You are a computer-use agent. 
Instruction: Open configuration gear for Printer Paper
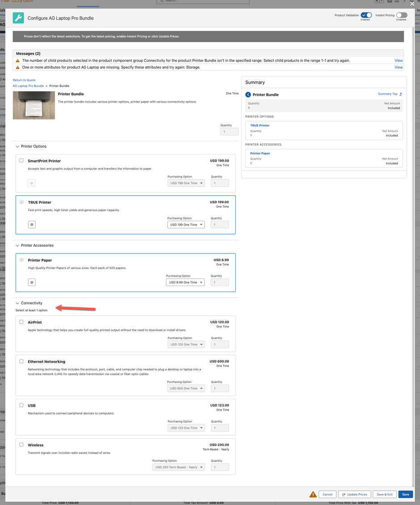click(x=31, y=282)
